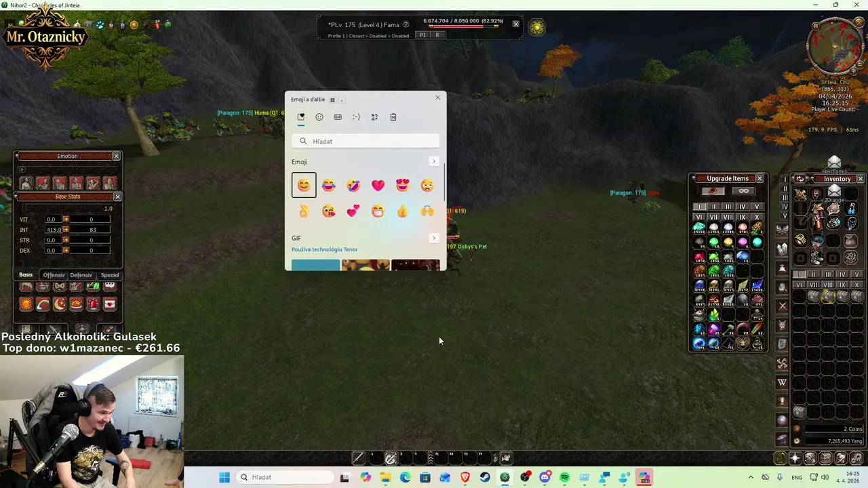Use the rainbow emotion icon
This screenshot has height=488, width=868.
43,304
